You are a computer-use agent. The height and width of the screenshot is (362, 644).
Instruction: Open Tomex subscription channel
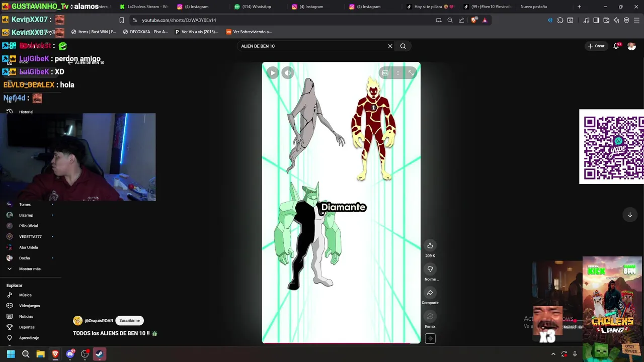click(25, 204)
